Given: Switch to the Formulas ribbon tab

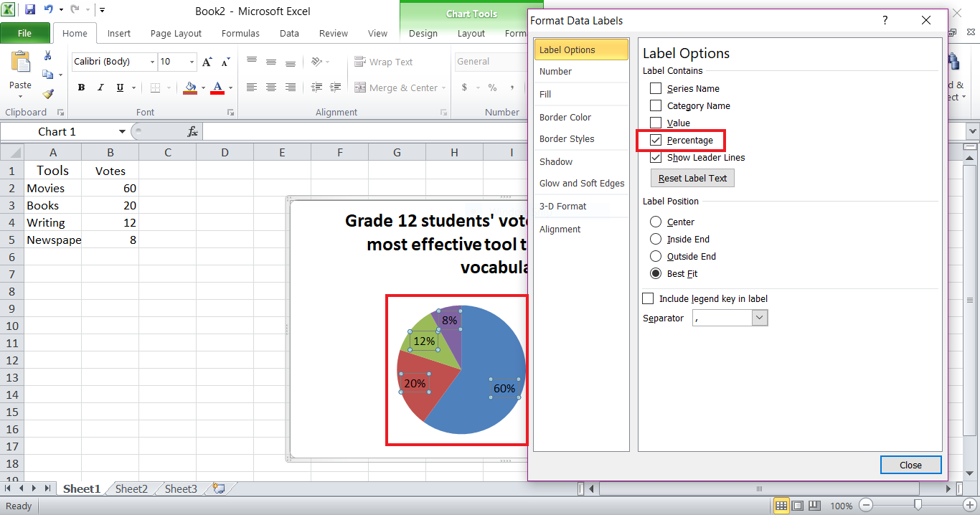Looking at the screenshot, I should tap(240, 33).
